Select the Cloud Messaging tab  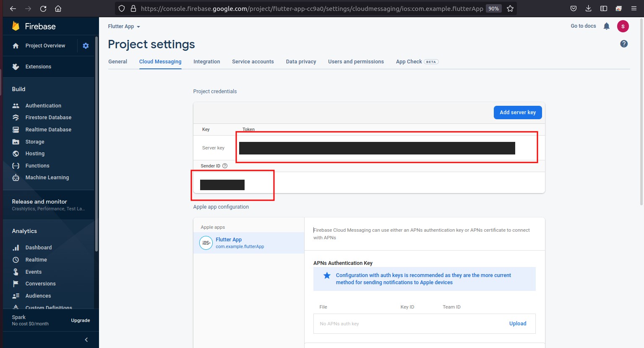(x=160, y=62)
